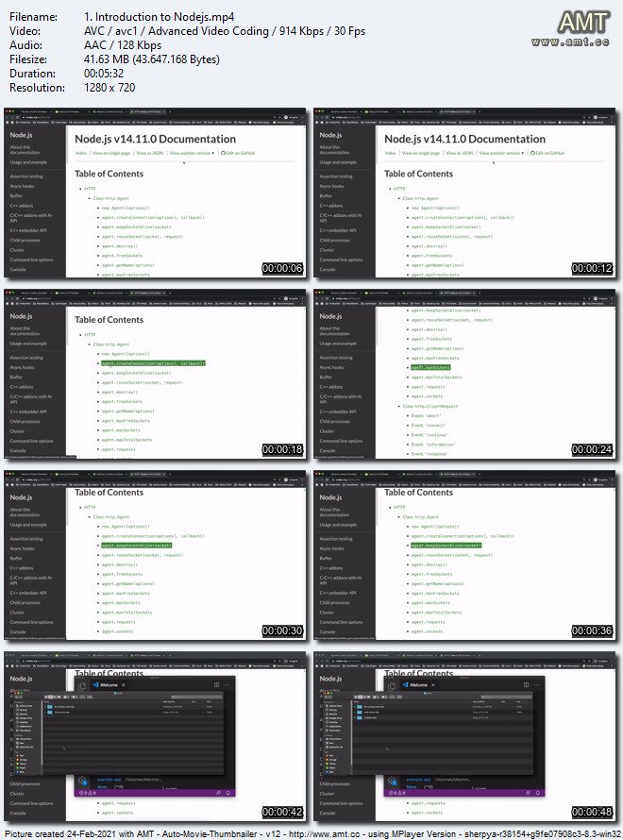Click notification bell in VS Code 00:00:42 frame
Image resolution: width=623 pixels, height=840 pixels.
(228, 793)
